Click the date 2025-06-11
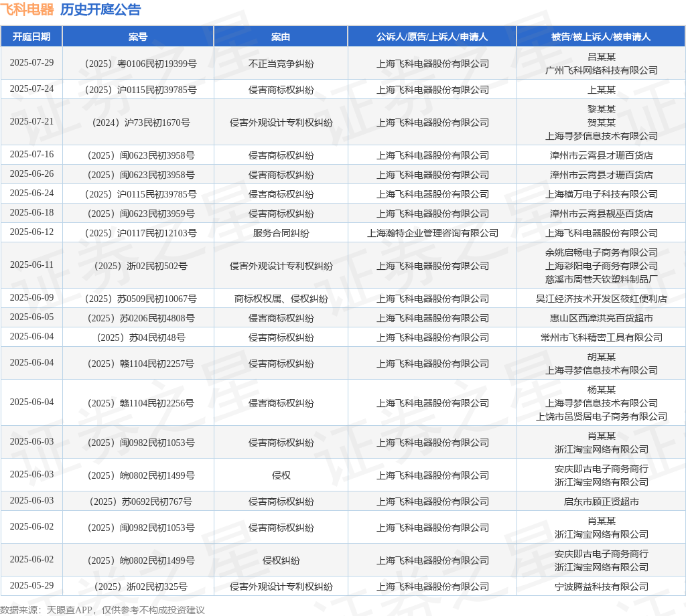This screenshot has height=616, width=686. (32, 265)
